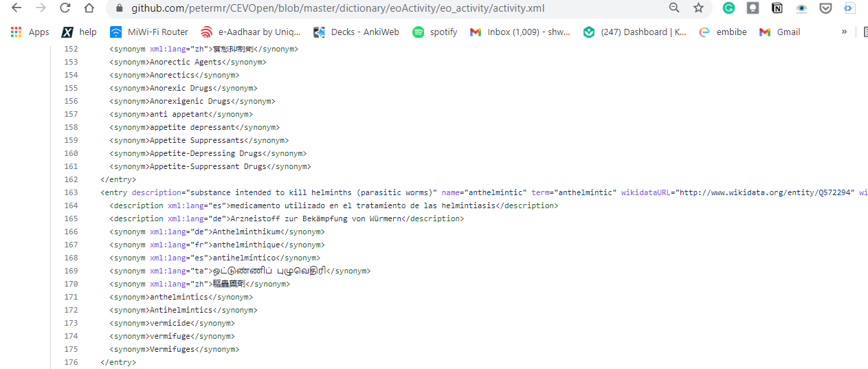Open the Grammarly extension
Screen dimensions: 868x369
(728, 8)
